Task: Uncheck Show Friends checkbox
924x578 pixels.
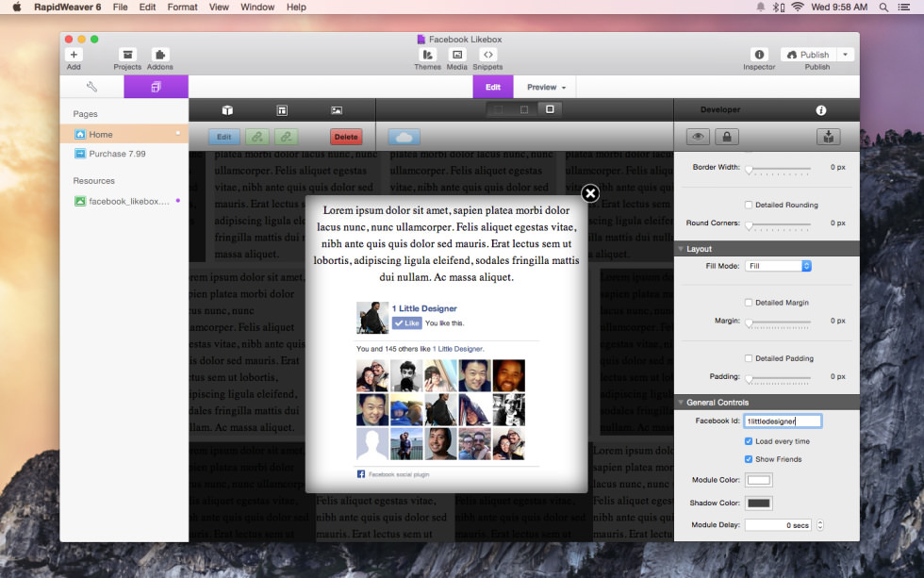Action: tap(749, 459)
